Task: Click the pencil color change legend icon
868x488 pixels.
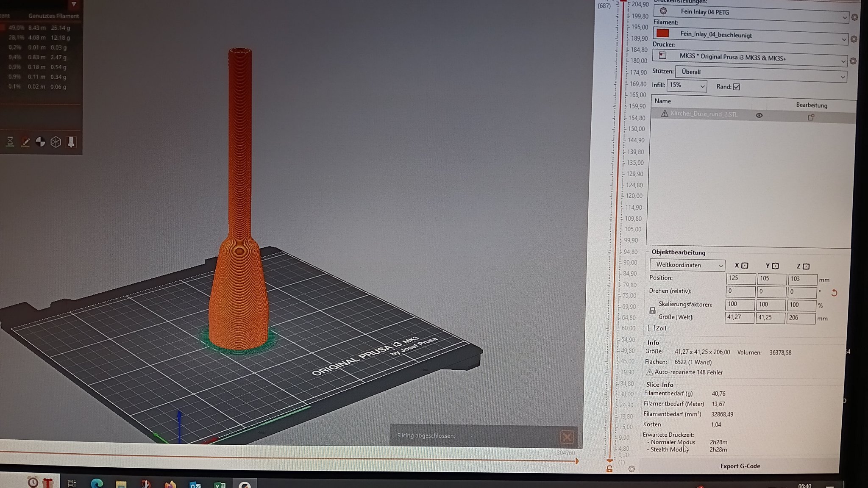Action: [25, 142]
